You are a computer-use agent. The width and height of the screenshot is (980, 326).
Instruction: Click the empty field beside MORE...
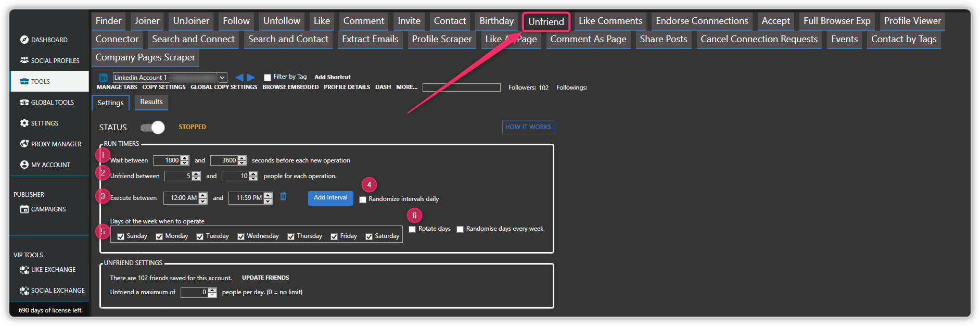click(x=462, y=87)
